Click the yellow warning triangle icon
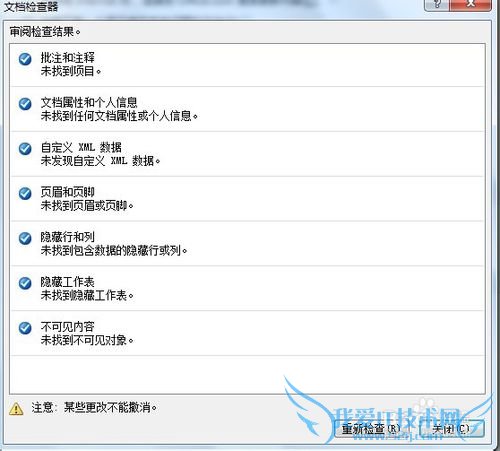Viewport: 500px width, 451px height. [x=16, y=409]
